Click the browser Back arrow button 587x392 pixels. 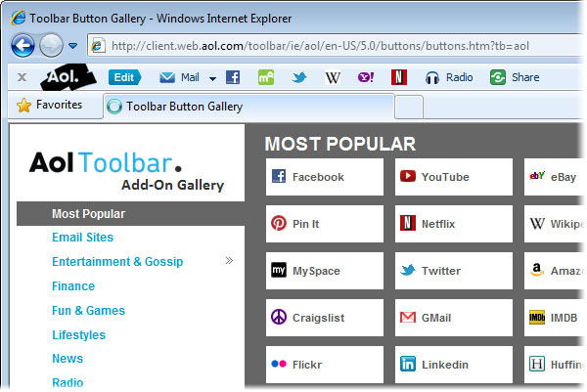pyautogui.click(x=23, y=46)
